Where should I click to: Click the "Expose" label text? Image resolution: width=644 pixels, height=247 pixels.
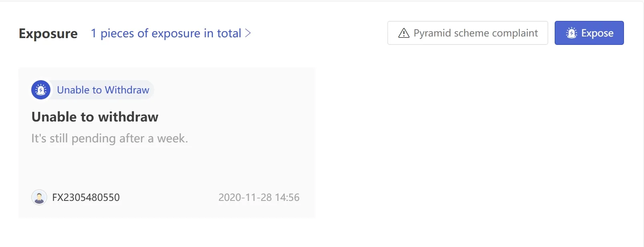click(x=597, y=33)
